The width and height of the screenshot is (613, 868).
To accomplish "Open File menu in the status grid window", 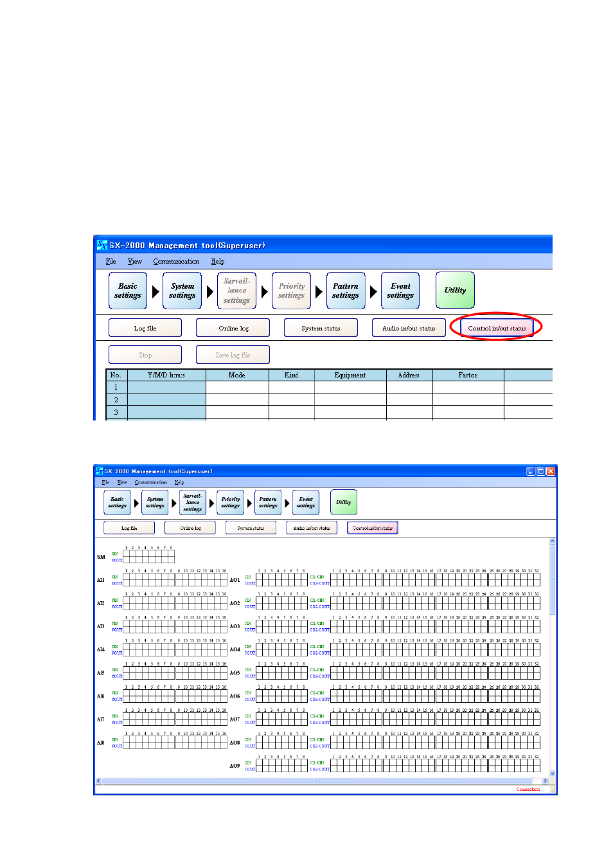I will pyautogui.click(x=105, y=482).
